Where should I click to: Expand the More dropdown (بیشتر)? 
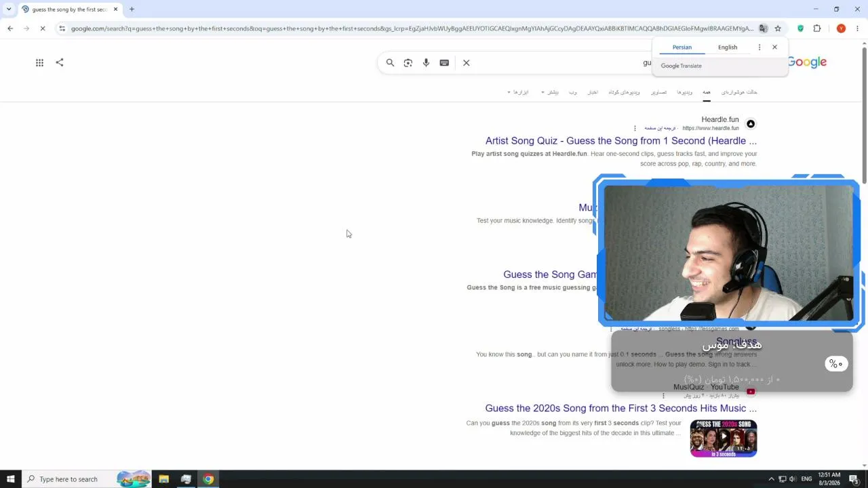550,92
